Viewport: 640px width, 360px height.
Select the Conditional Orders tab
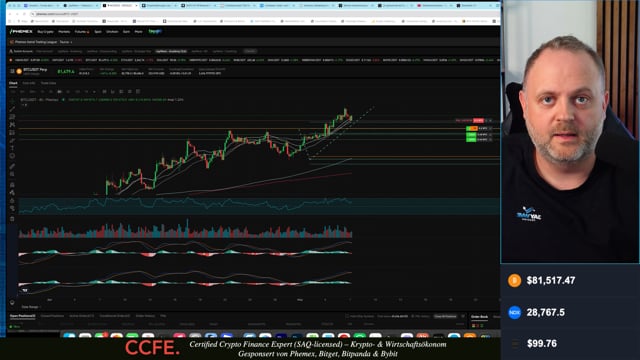click(x=115, y=316)
